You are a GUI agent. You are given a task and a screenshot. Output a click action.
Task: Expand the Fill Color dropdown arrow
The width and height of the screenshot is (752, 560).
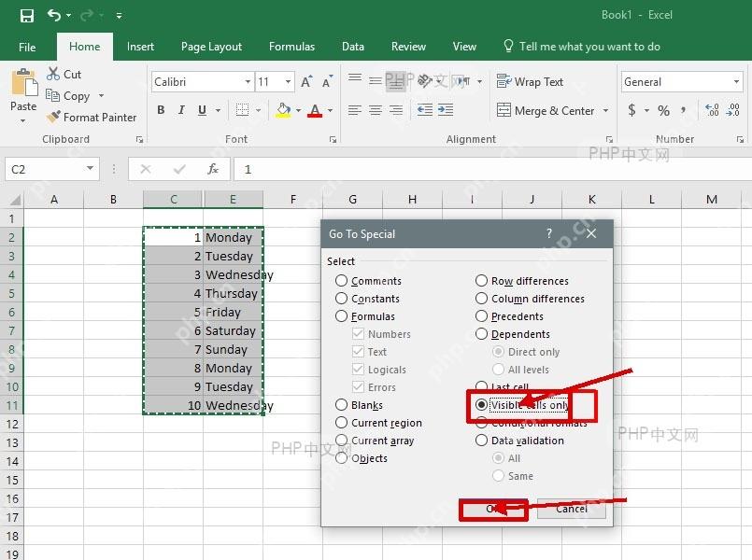click(298, 111)
